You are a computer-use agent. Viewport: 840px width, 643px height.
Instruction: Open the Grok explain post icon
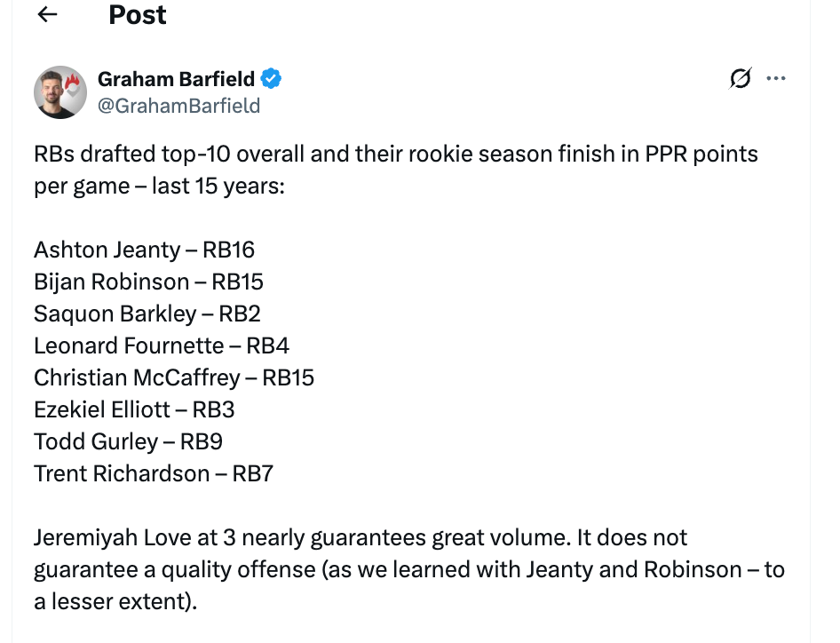click(741, 78)
